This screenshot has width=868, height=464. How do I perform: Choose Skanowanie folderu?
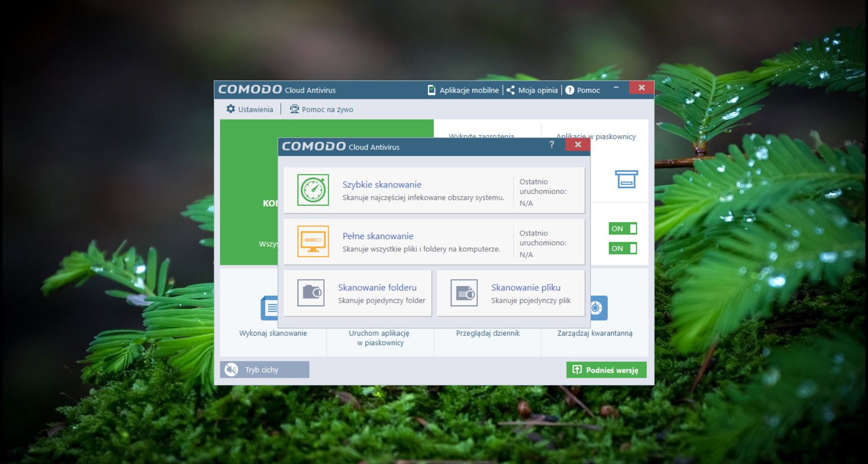[358, 293]
